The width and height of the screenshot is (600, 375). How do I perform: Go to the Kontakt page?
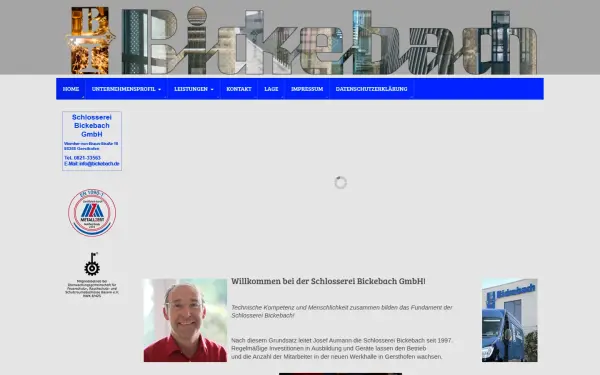(x=239, y=89)
